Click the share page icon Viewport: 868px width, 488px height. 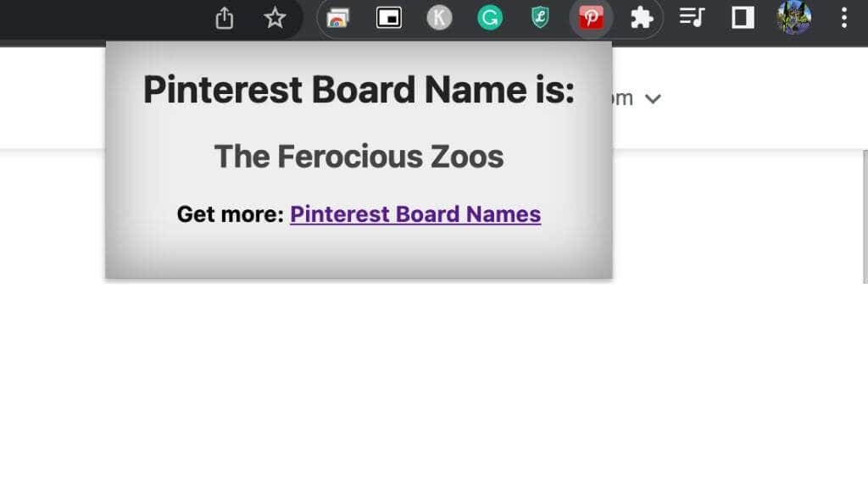[x=224, y=18]
